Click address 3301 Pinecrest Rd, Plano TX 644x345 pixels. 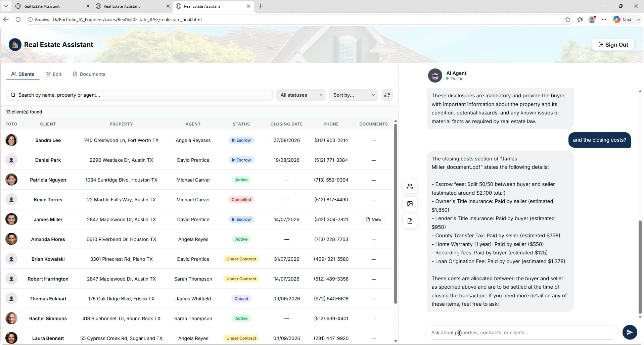point(121,259)
